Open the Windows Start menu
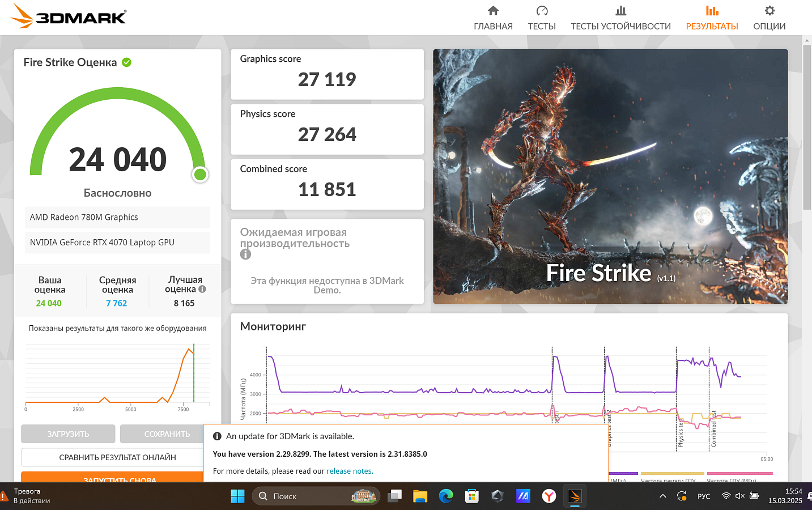The width and height of the screenshot is (812, 510). (x=237, y=496)
